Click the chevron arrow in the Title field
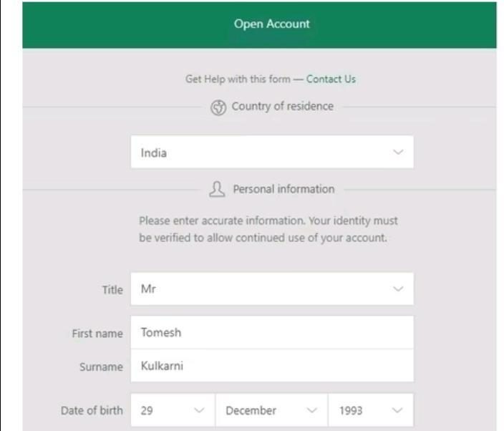Screen dimensions: 504x431 click(x=398, y=289)
